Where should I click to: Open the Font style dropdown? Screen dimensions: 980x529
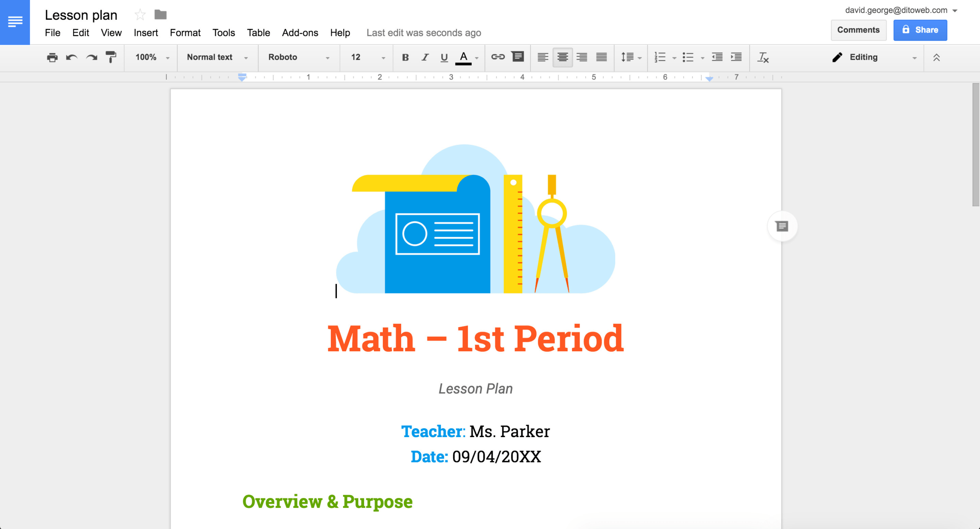297,57
